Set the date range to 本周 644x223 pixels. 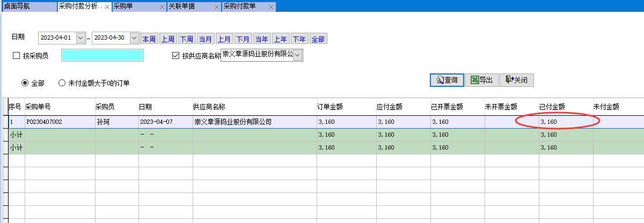149,39
